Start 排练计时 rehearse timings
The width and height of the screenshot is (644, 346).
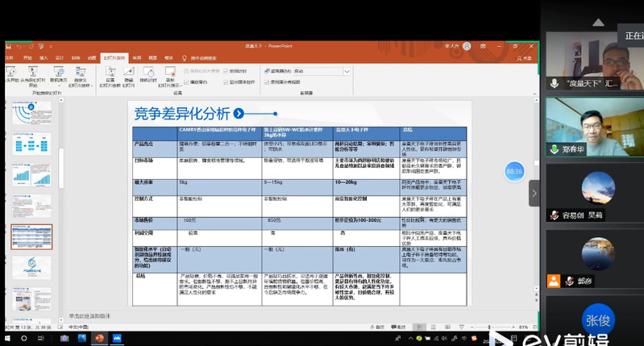148,75
